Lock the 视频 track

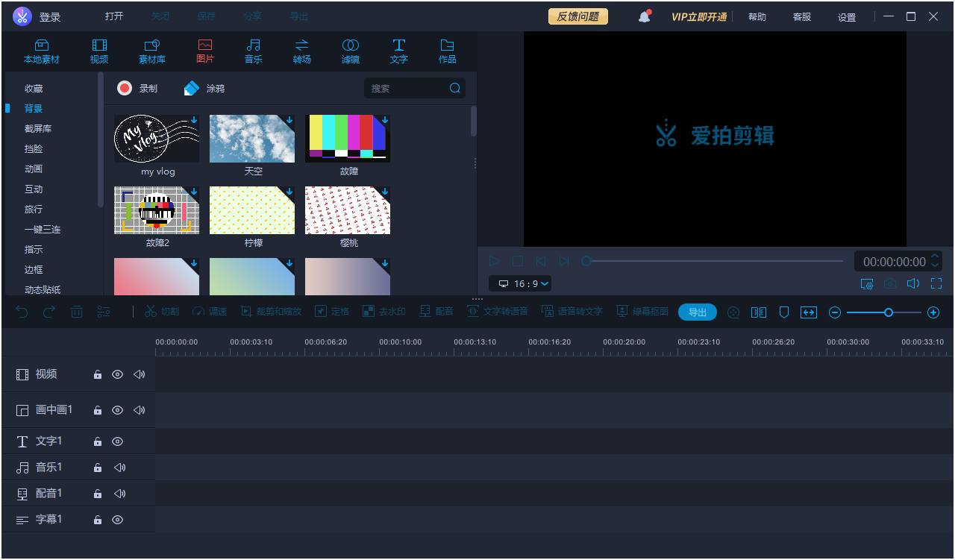pos(97,374)
